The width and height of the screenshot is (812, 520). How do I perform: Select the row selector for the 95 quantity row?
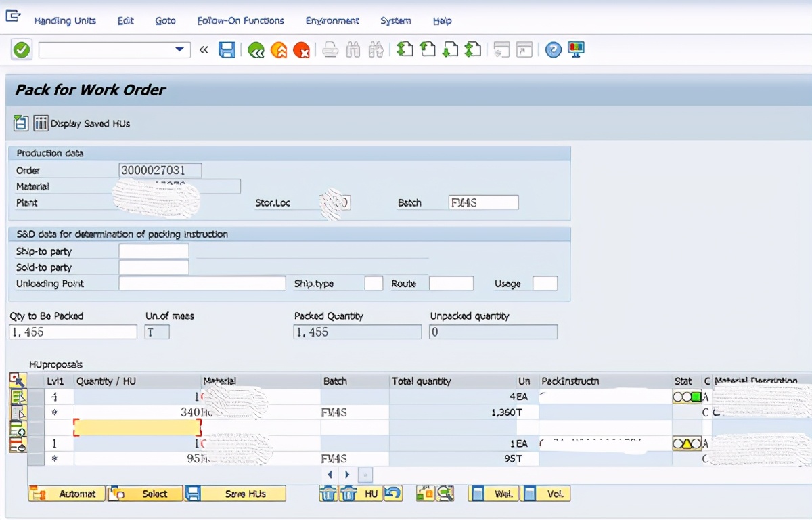36,459
